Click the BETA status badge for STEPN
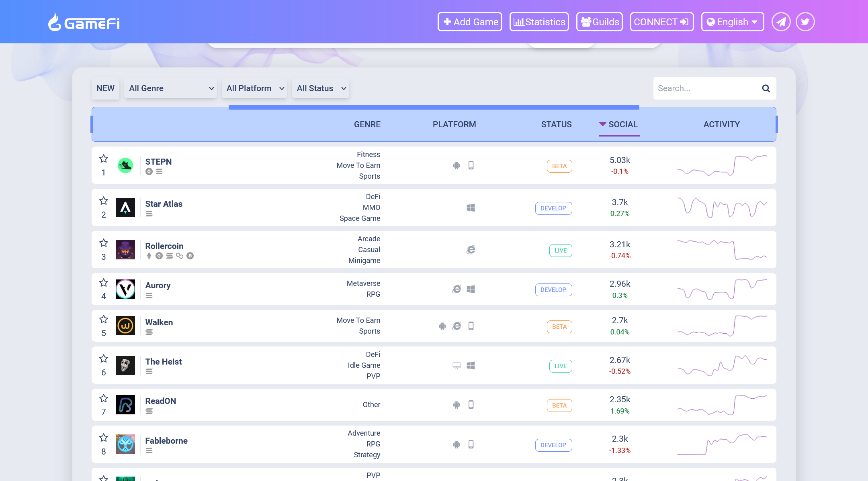 point(559,166)
